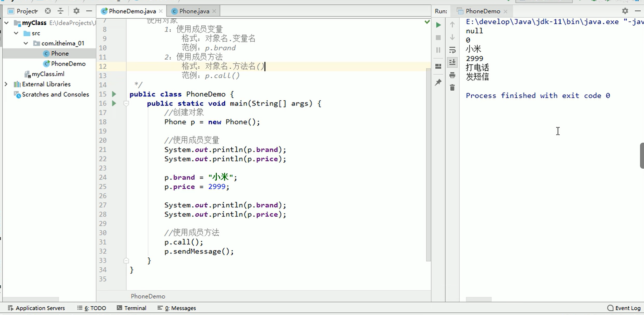Close the Phone.java tab

(x=214, y=11)
